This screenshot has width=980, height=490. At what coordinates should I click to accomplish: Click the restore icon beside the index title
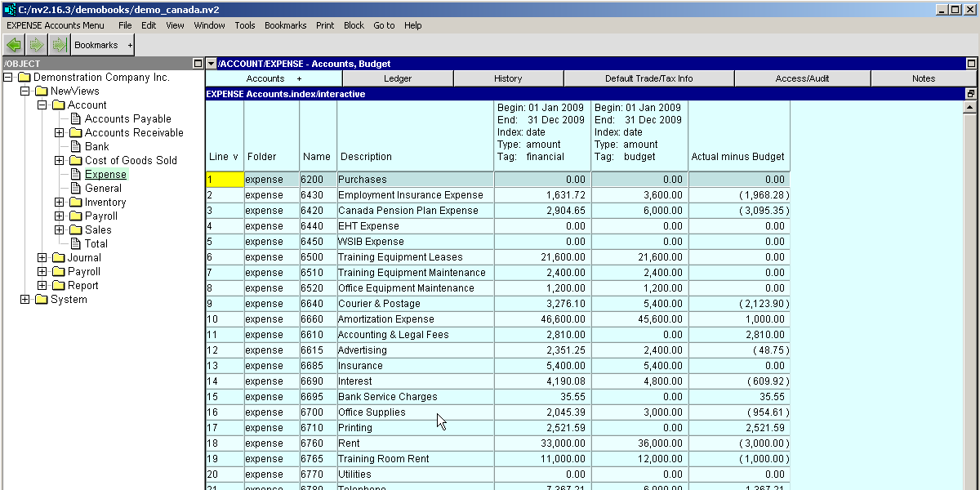pyautogui.click(x=971, y=94)
